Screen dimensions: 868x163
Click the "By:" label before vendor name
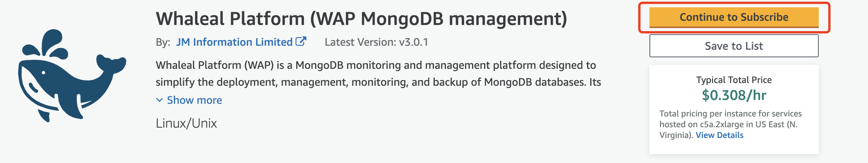(163, 42)
